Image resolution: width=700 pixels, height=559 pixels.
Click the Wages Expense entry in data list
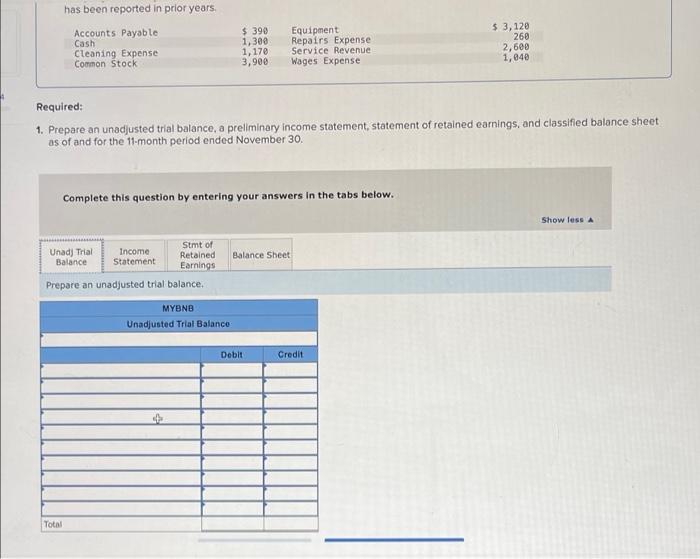point(326,61)
